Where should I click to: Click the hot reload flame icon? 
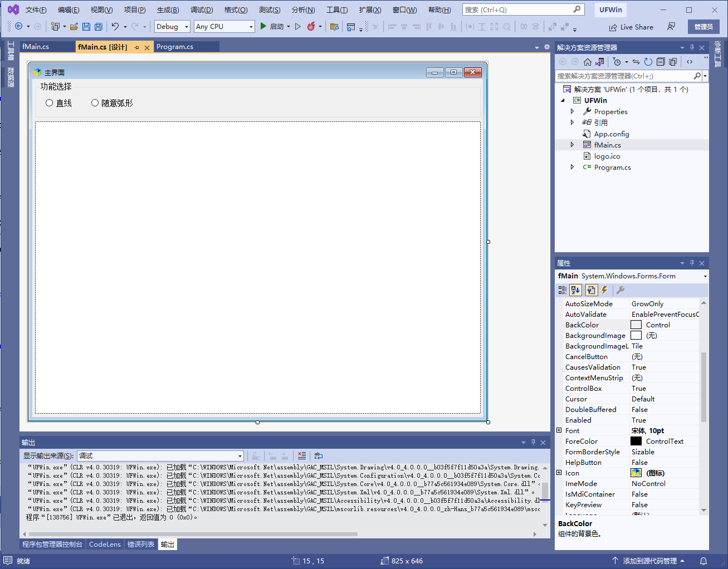coord(311,26)
